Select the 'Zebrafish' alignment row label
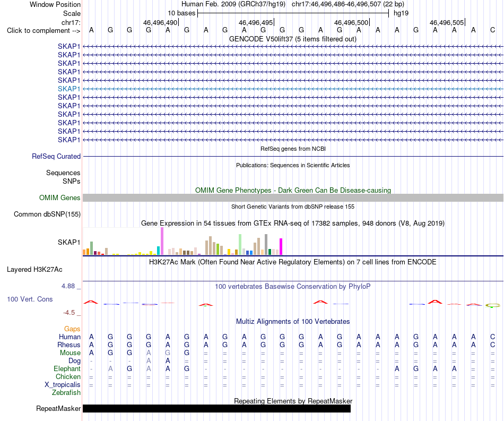Screen dimensions: 504x421 click(x=66, y=392)
